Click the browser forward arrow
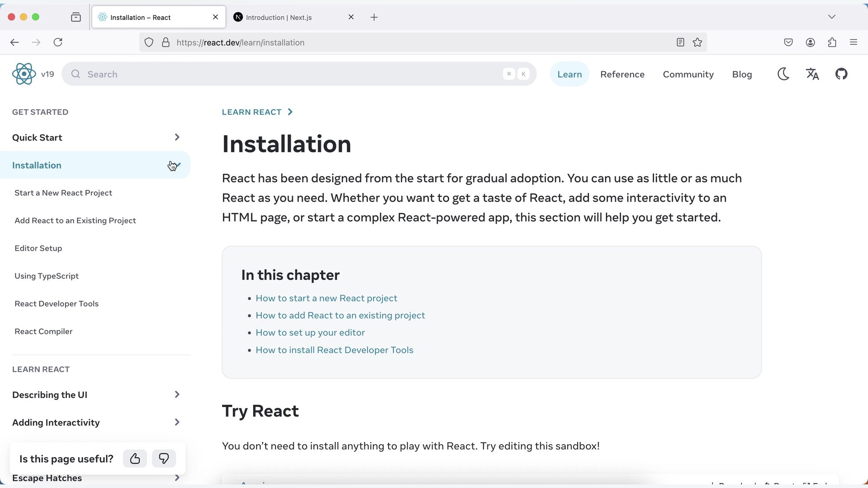 [36, 42]
